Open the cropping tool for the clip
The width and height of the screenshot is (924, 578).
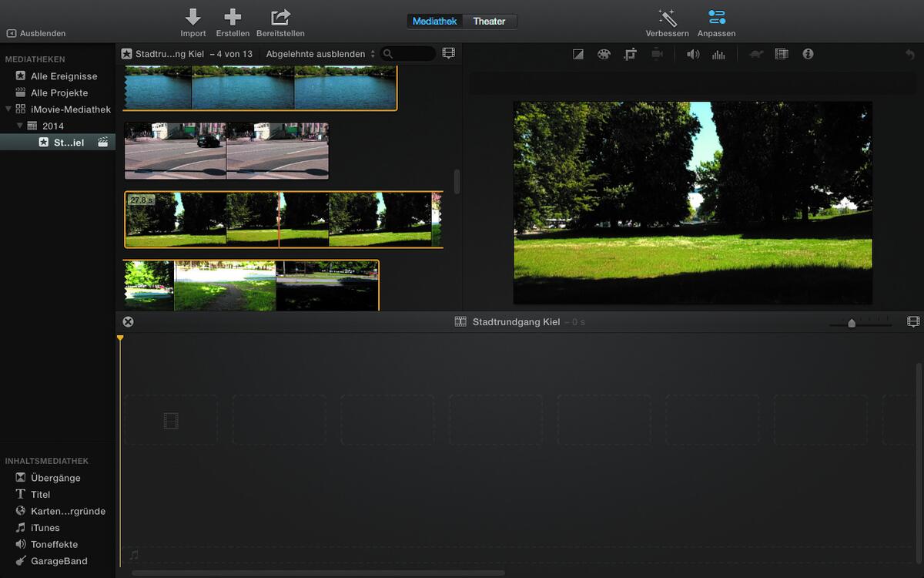coord(631,54)
